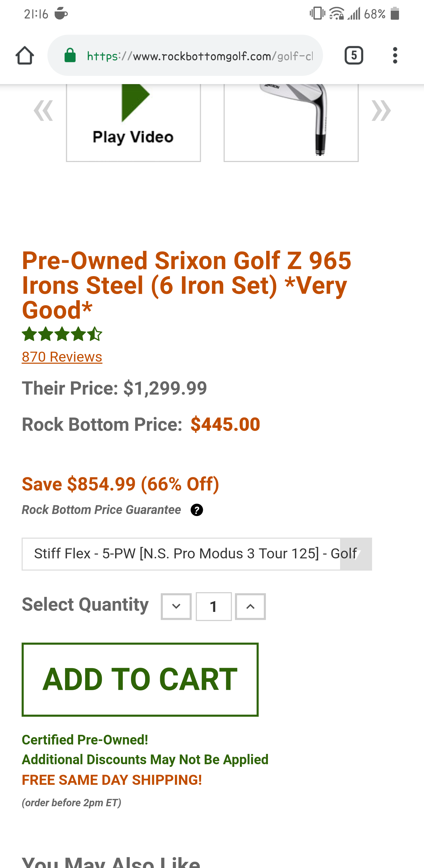Viewport: 424px width, 868px height.
Task: Increase quantity with up chevron
Action: click(250, 607)
